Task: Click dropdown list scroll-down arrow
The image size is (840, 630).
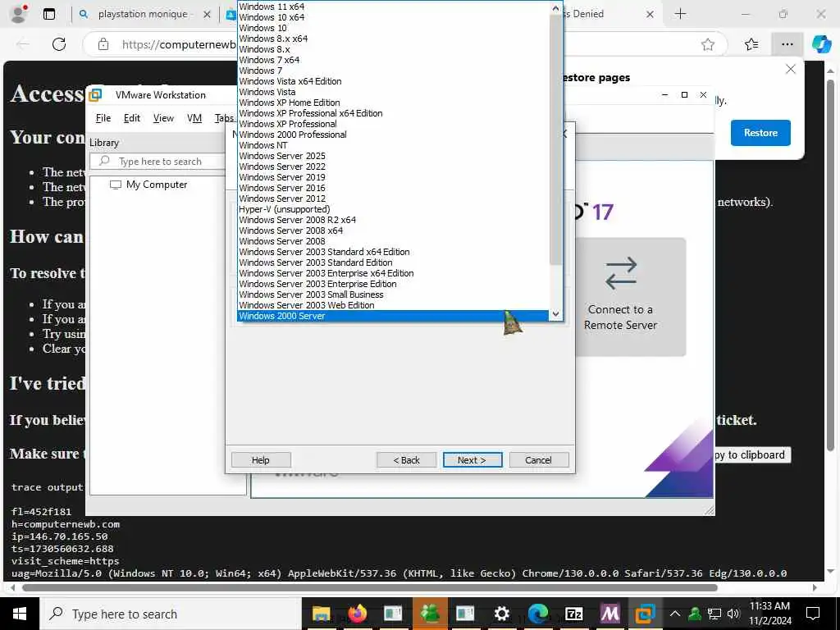Action: pyautogui.click(x=555, y=314)
